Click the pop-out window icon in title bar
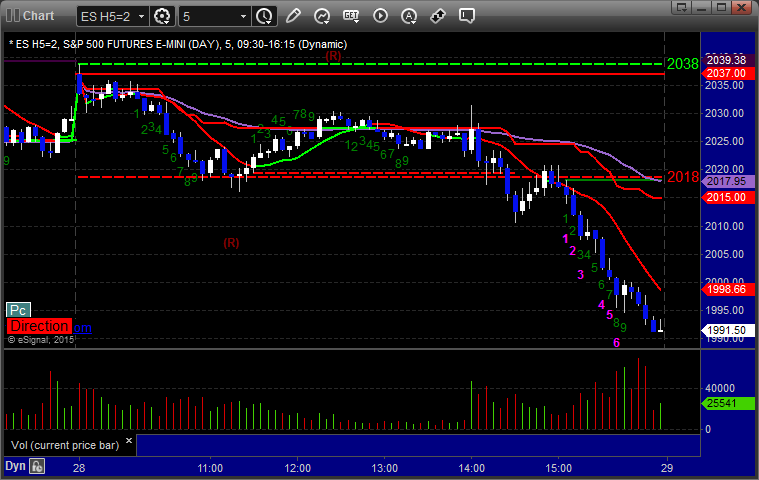Screen dimensions: 759x480 click(x=682, y=7)
